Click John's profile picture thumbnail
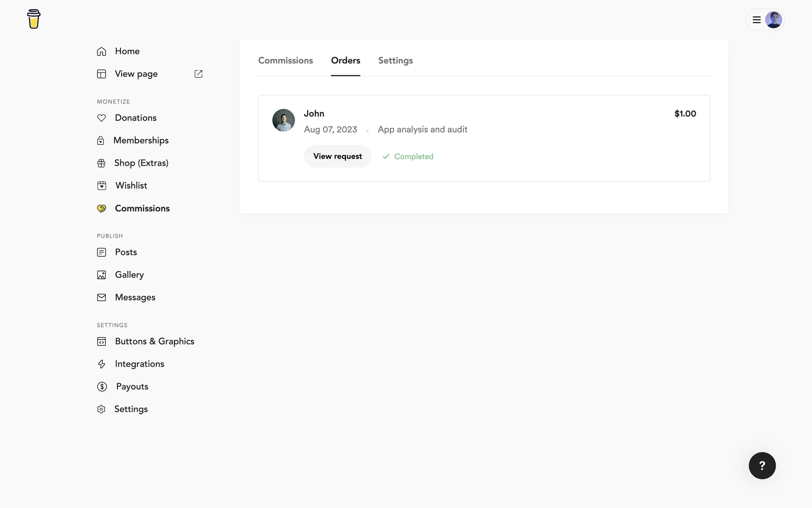 (x=283, y=120)
